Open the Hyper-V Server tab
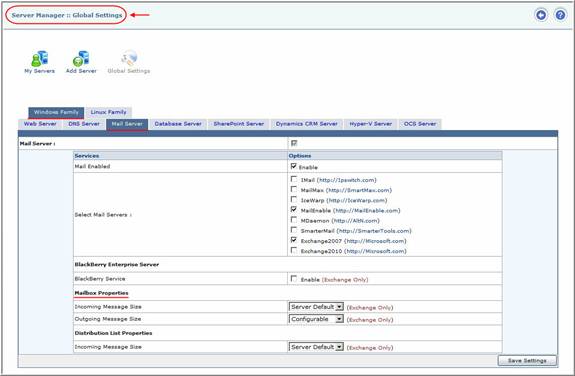The width and height of the screenshot is (575, 376). 370,124
